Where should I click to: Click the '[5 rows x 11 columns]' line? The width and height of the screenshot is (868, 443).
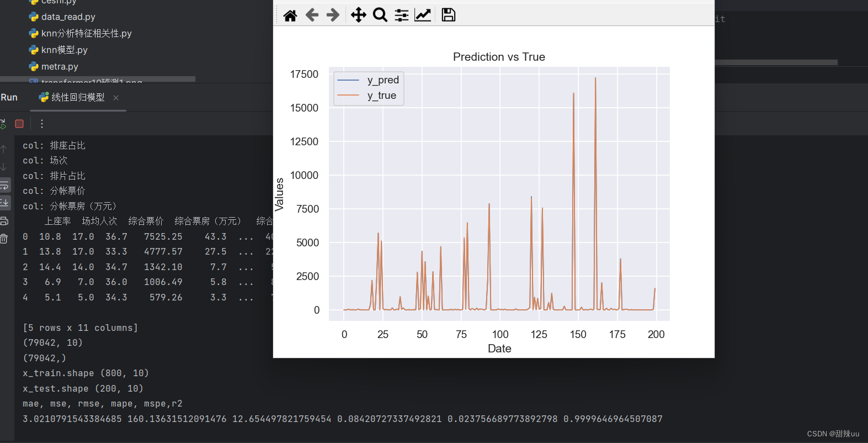(81, 328)
